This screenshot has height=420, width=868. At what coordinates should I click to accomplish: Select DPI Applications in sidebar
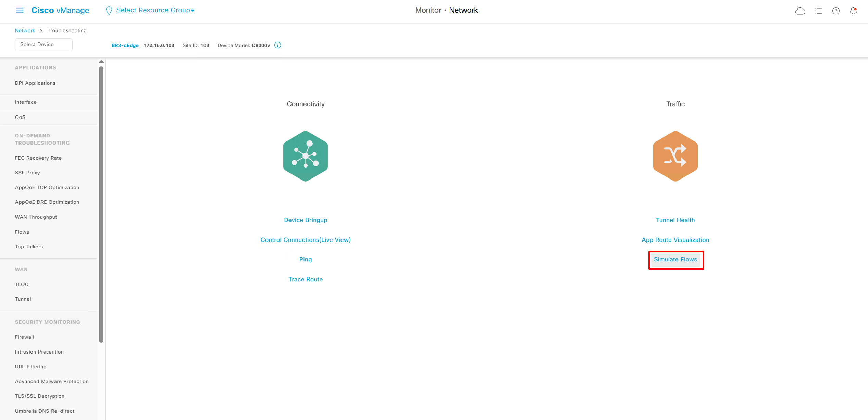pyautogui.click(x=35, y=83)
